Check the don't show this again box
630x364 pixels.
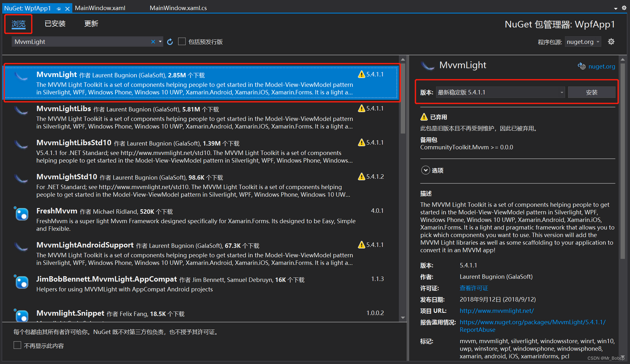pos(17,345)
